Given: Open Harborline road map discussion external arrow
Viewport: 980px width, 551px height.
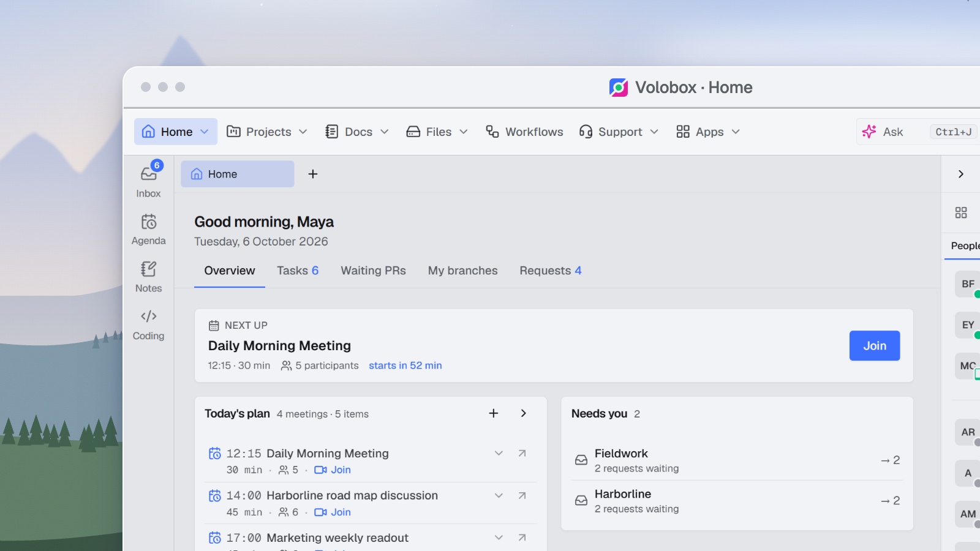Looking at the screenshot, I should [522, 496].
